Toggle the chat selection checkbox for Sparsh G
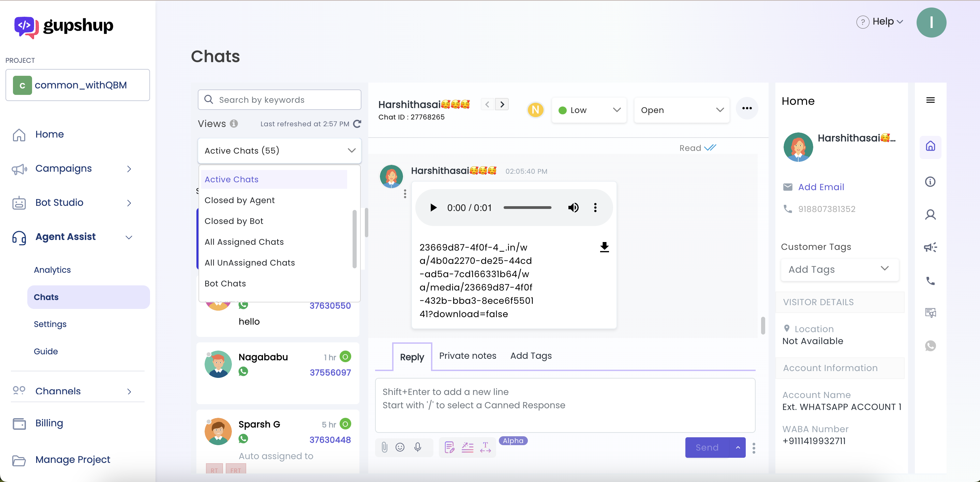This screenshot has height=482, width=980. click(210, 422)
